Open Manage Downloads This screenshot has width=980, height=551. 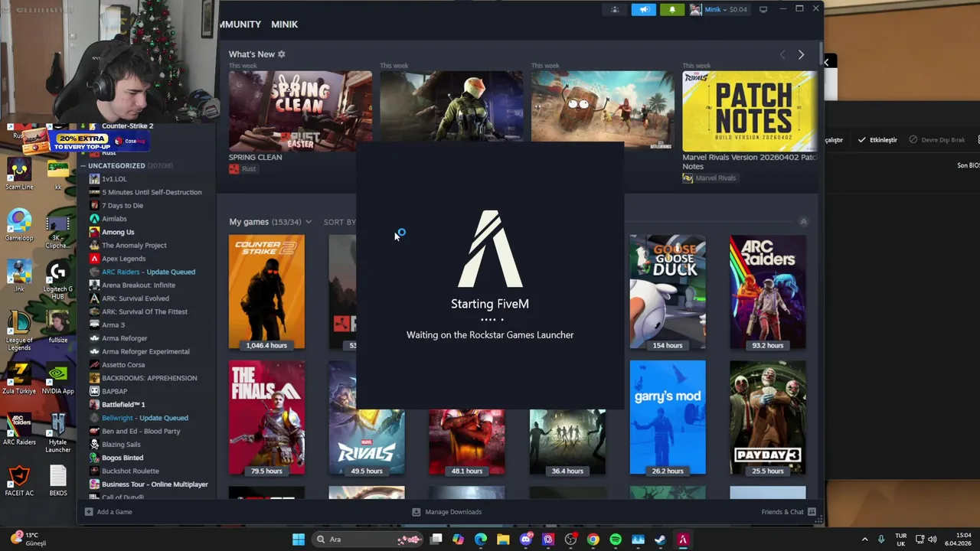pos(447,512)
